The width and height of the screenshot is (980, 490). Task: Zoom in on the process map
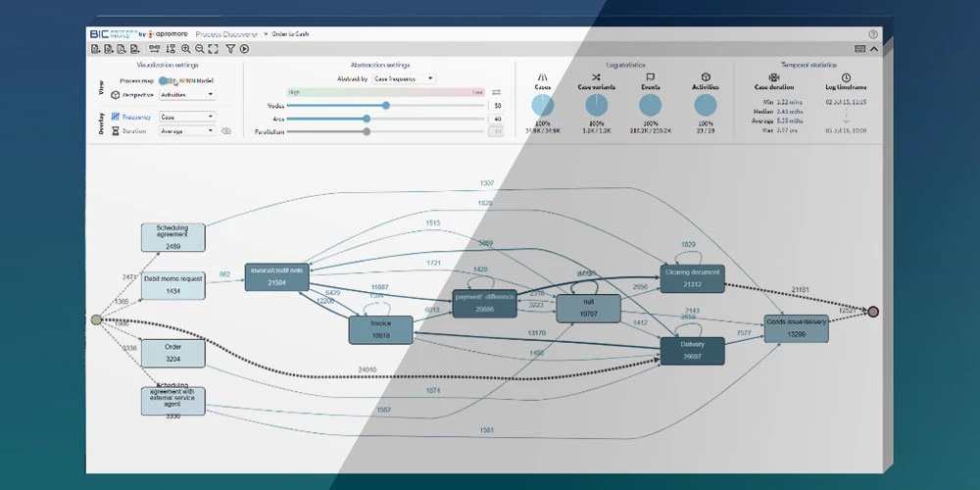pyautogui.click(x=186, y=49)
